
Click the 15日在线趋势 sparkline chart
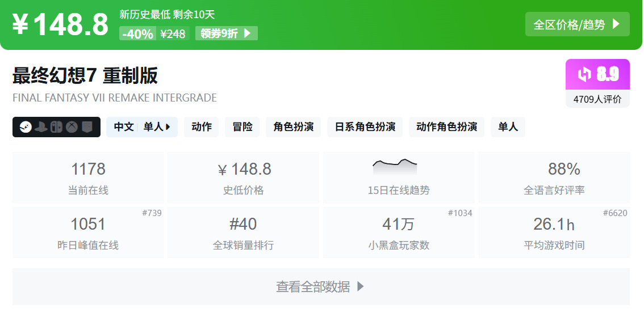tap(395, 167)
